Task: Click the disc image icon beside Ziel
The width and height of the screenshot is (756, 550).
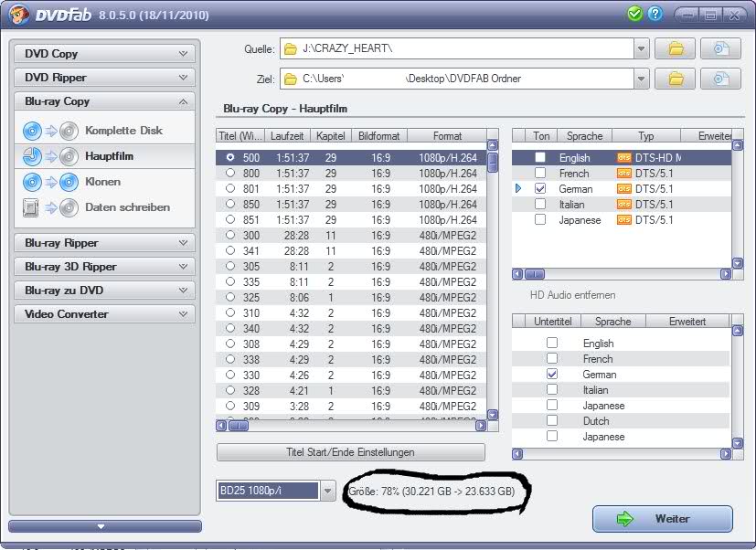Action: (720, 79)
